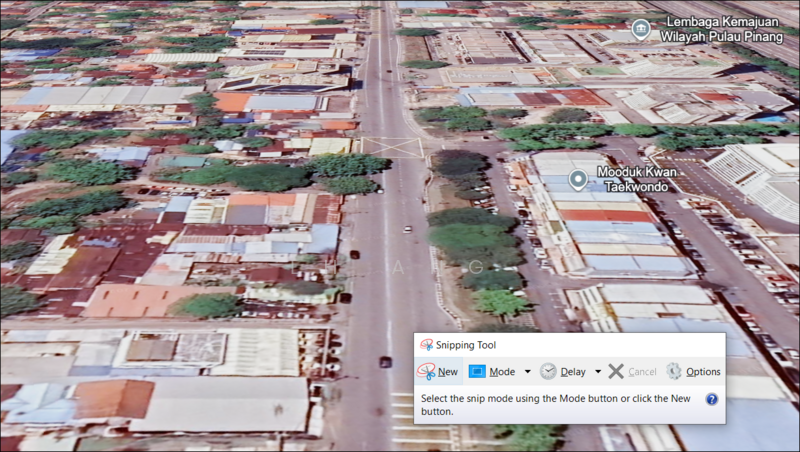Screen dimensions: 800x452
Task: Open Snipping Tool Options gear
Action: click(x=675, y=371)
